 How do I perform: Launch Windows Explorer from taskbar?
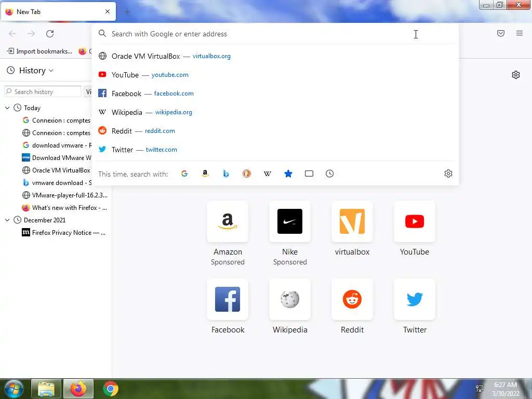46,389
